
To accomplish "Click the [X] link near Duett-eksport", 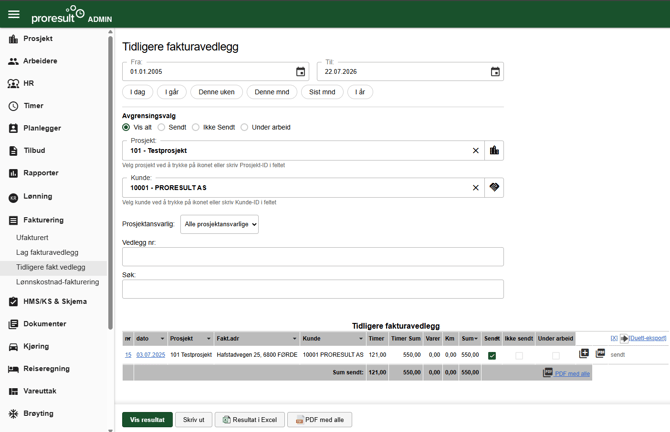I will (x=614, y=338).
